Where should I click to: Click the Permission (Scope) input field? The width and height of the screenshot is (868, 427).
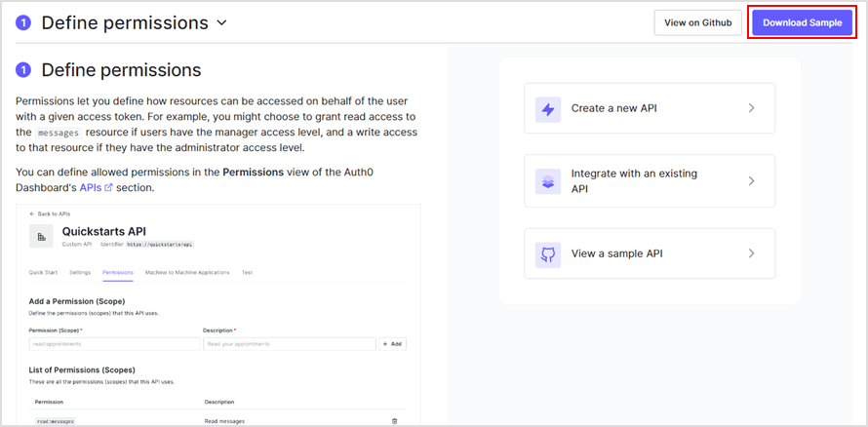(x=114, y=344)
